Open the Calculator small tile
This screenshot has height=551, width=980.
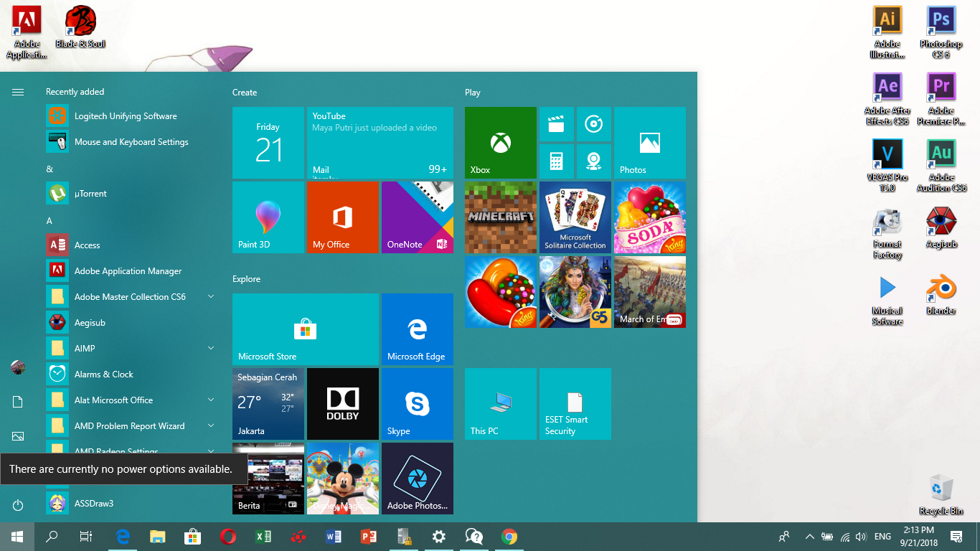557,161
